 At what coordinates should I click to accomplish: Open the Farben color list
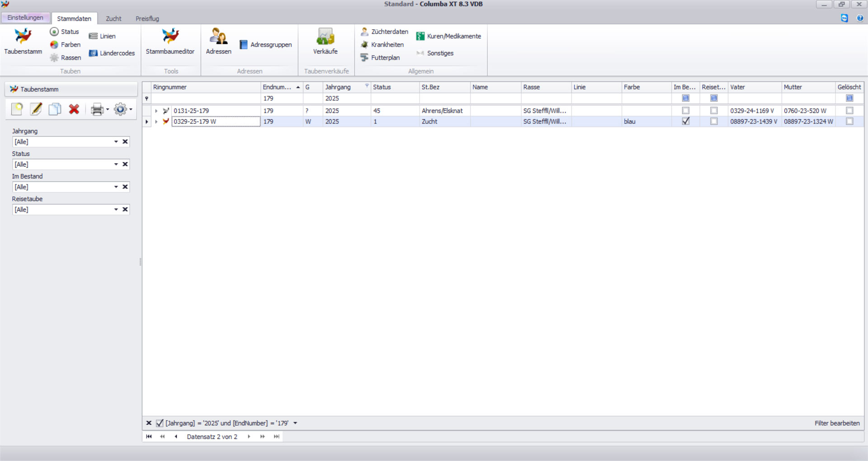click(x=66, y=45)
